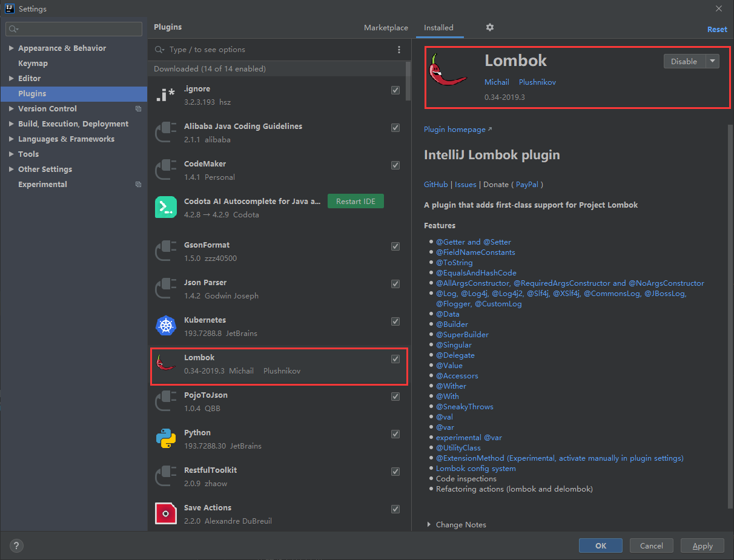734x560 pixels.
Task: Toggle the Save Actions plugin checkbox
Action: 395,509
